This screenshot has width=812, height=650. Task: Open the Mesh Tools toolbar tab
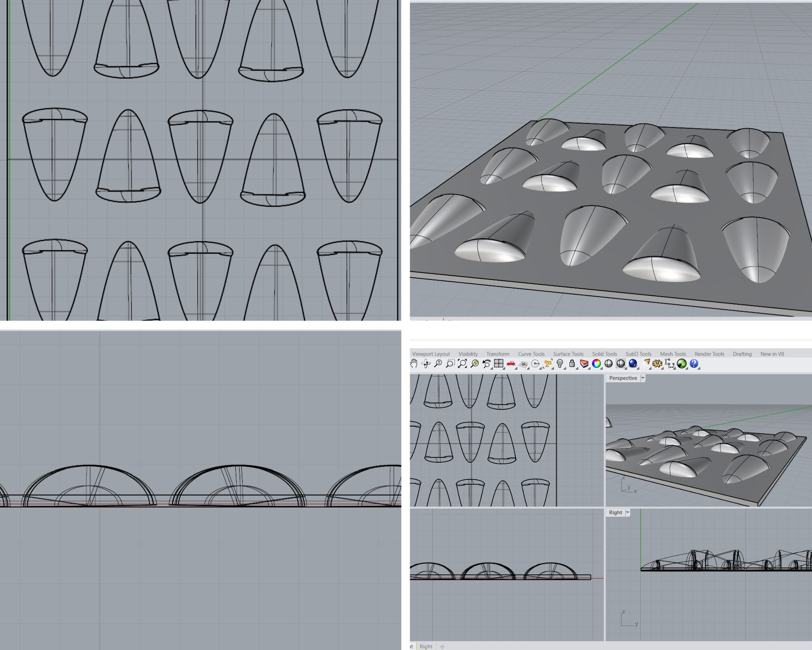673,354
